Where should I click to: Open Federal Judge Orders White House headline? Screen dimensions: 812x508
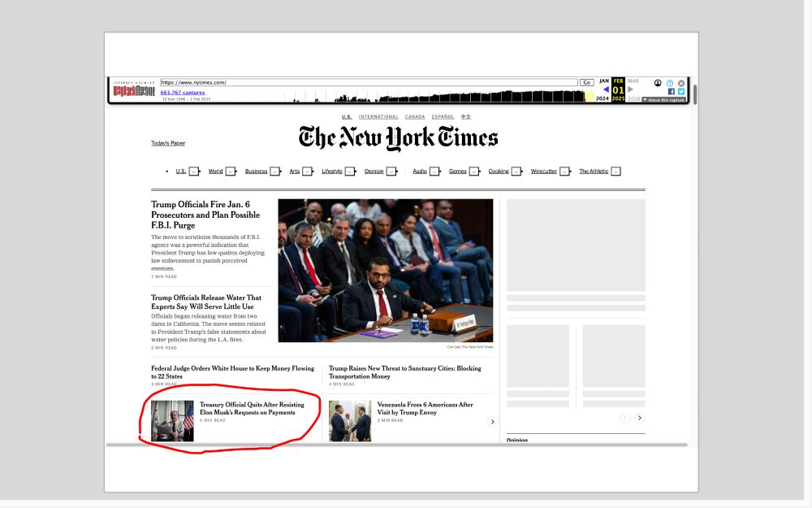232,372
